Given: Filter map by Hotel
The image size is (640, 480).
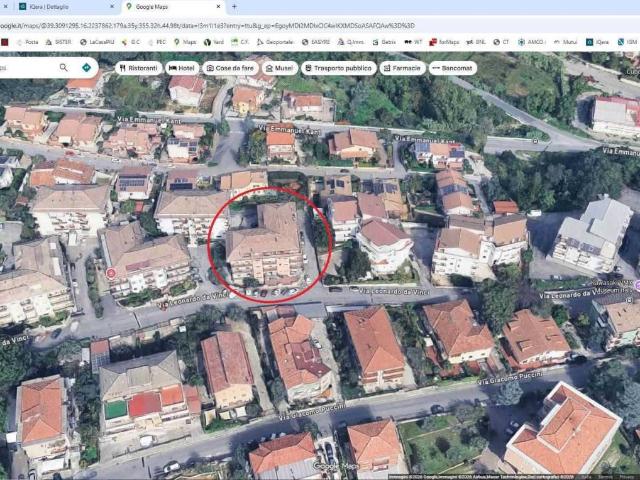Looking at the screenshot, I should [182, 68].
